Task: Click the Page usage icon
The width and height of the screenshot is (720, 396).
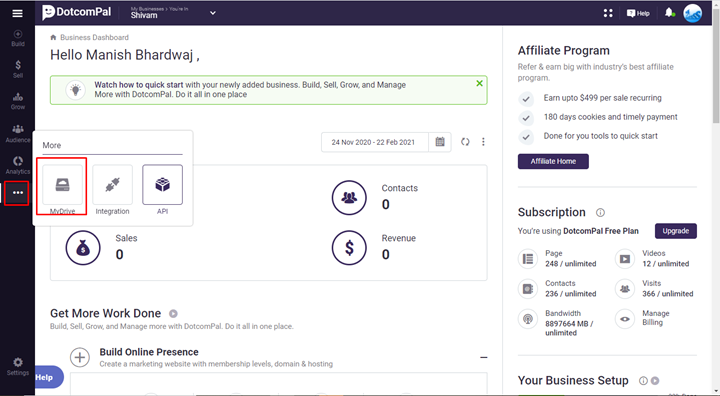Action: pyautogui.click(x=528, y=259)
